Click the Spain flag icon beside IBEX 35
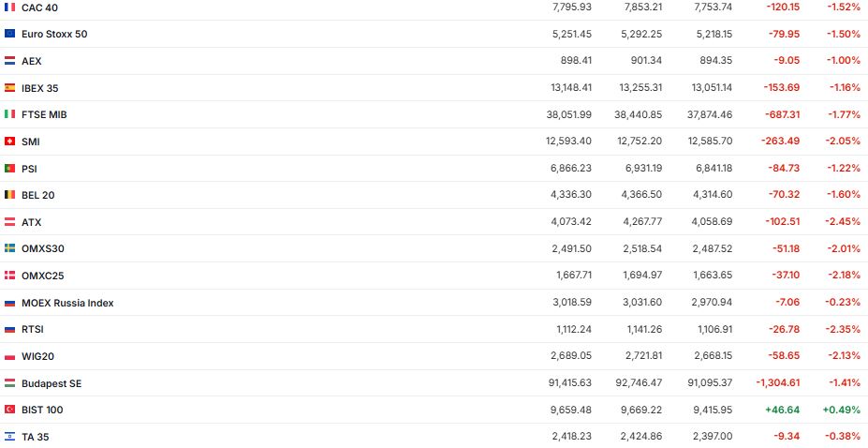 tap(10, 88)
